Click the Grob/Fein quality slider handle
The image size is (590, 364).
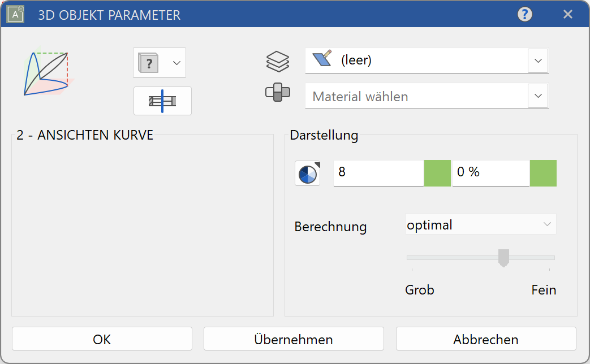click(504, 258)
